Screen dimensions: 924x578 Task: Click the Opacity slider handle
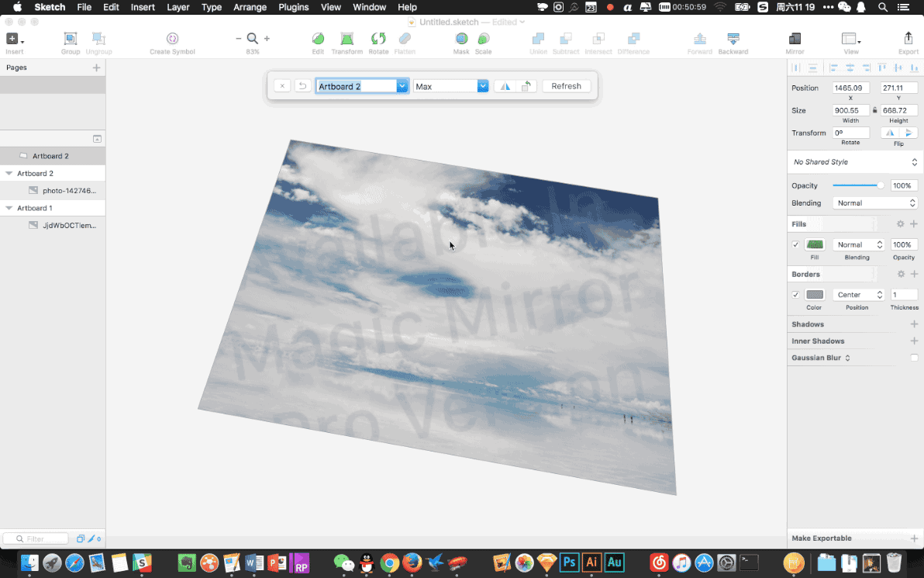tap(881, 185)
